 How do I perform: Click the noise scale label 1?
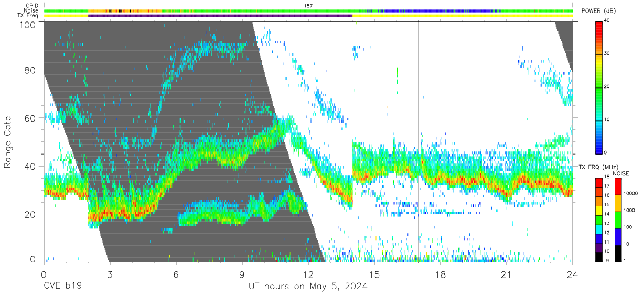pos(626,260)
